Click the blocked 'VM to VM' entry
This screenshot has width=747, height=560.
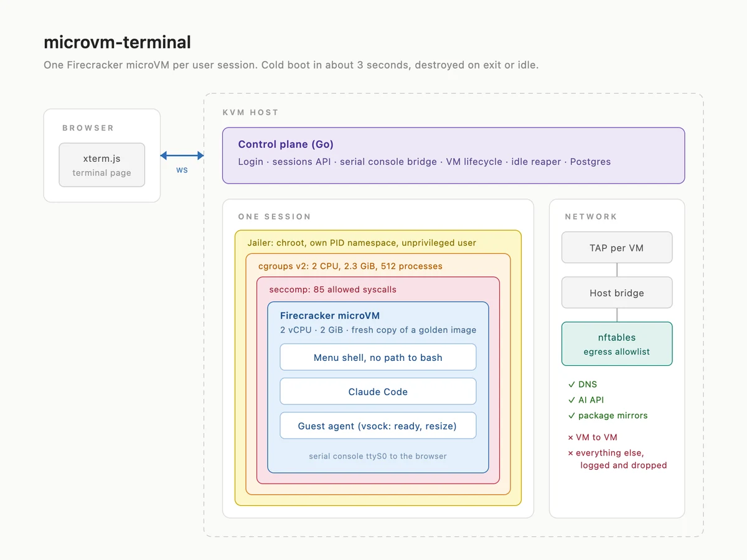(593, 437)
